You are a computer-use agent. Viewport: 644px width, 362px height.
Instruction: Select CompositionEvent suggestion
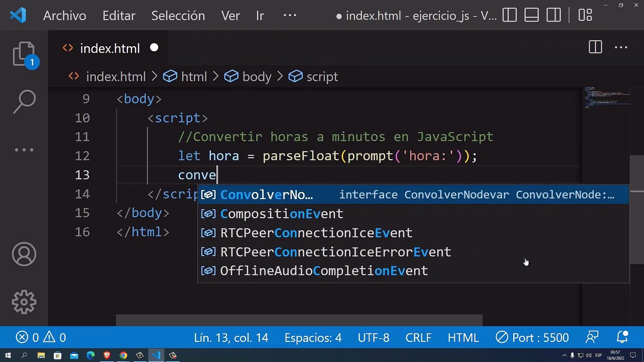pos(413,214)
